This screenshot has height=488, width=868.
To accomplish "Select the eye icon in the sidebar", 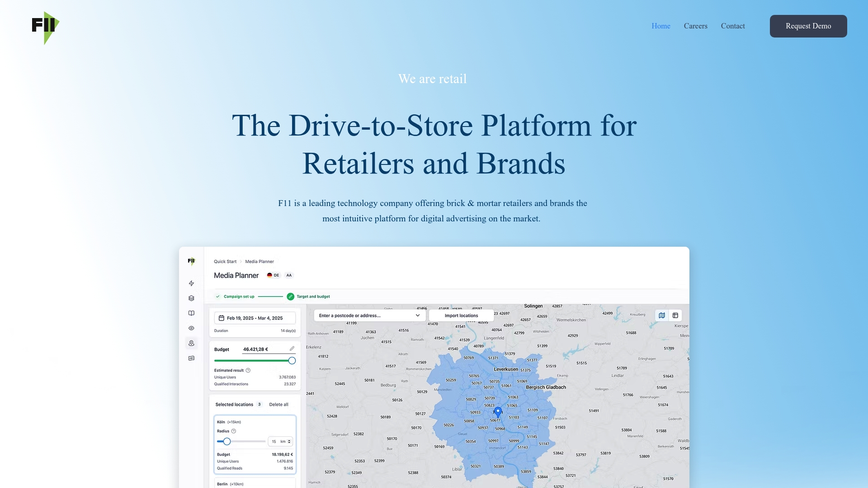I will pyautogui.click(x=191, y=328).
